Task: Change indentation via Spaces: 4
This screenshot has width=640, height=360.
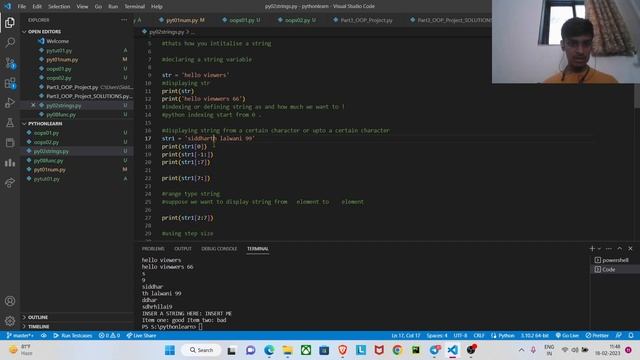Action: tap(437, 336)
